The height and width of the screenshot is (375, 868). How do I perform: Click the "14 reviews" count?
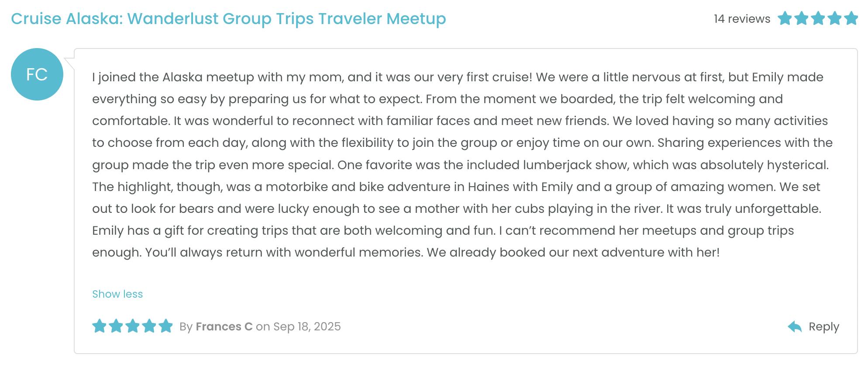[x=742, y=19]
